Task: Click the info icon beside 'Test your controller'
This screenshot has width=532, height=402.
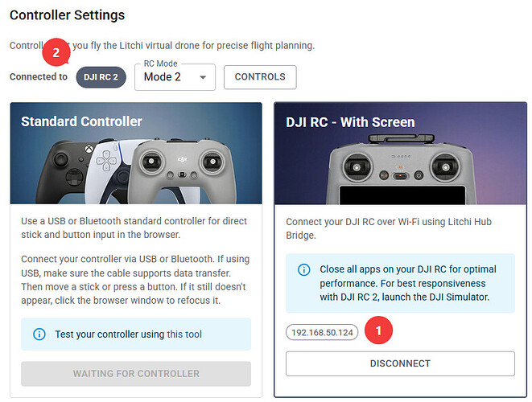Action: coord(39,334)
